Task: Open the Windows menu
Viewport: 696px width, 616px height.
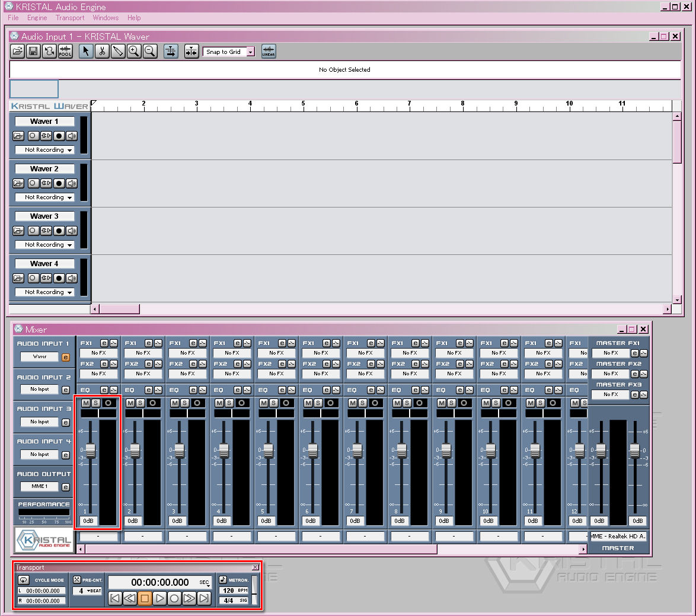Action: (106, 18)
